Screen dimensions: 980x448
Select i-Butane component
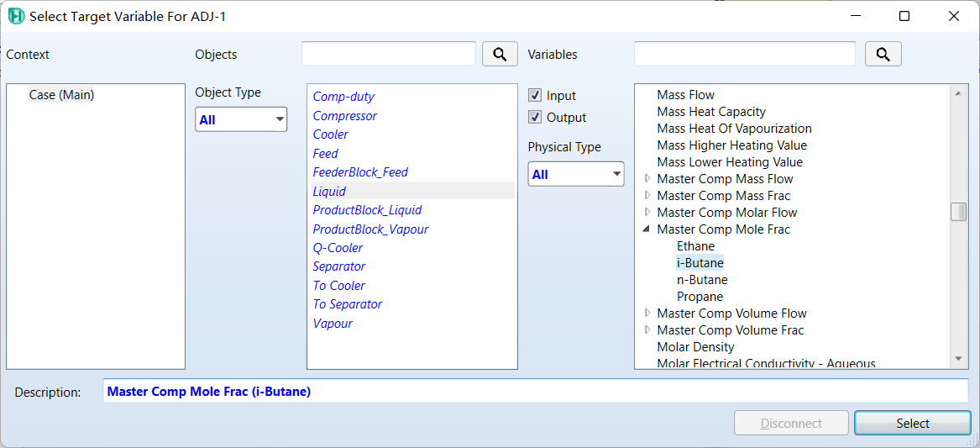[700, 263]
